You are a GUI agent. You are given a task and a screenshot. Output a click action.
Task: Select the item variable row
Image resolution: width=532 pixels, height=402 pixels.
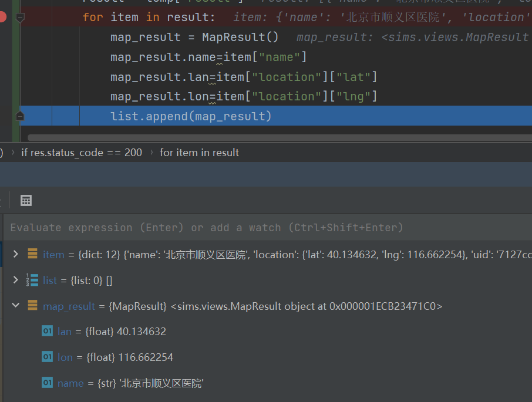click(267, 255)
